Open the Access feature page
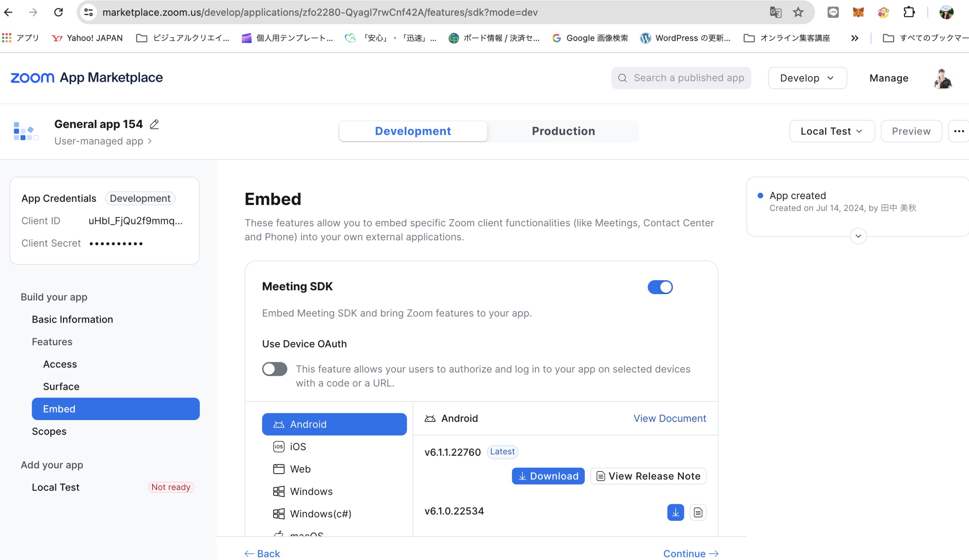The height and width of the screenshot is (560, 969). point(60,364)
